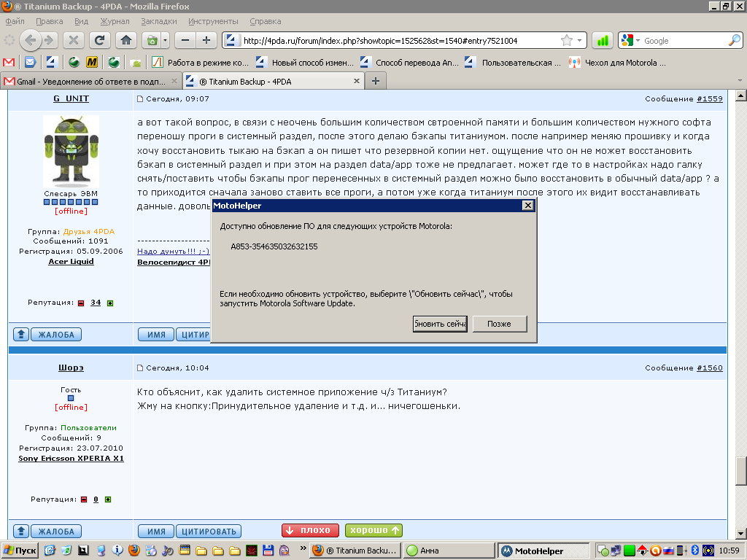Open bookmark 'Работа в режиме ко...'

pos(201,63)
